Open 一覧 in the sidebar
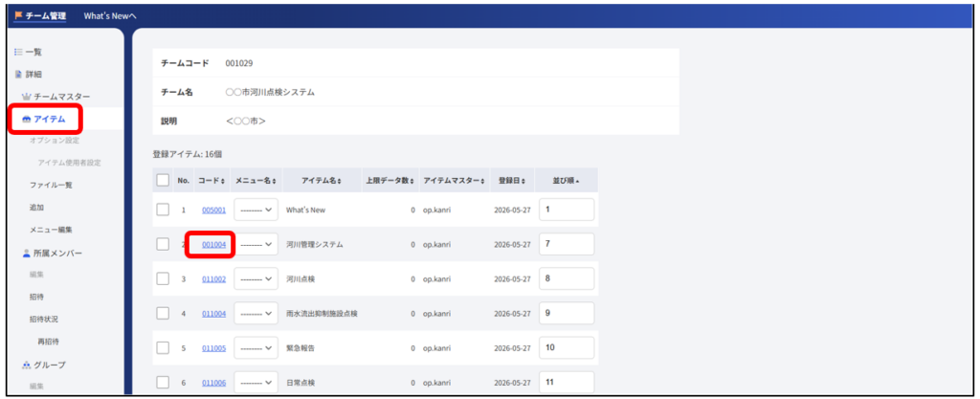 point(33,52)
